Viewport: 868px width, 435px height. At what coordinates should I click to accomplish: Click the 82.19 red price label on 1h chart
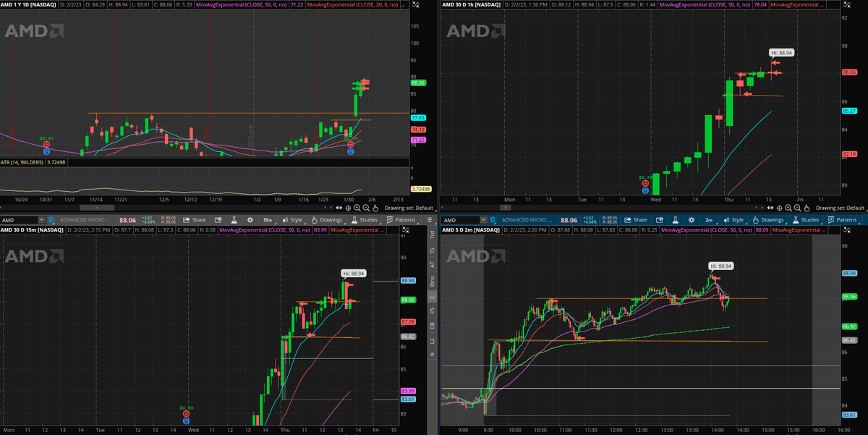850,154
